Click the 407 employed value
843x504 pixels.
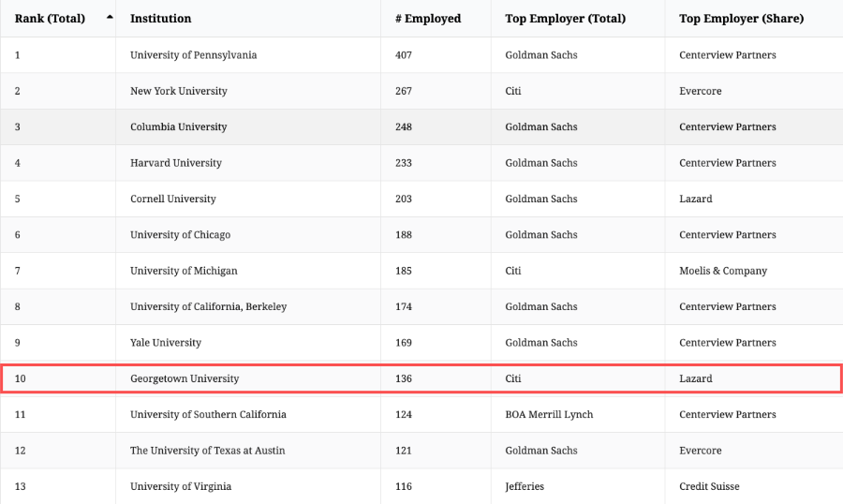(403, 55)
